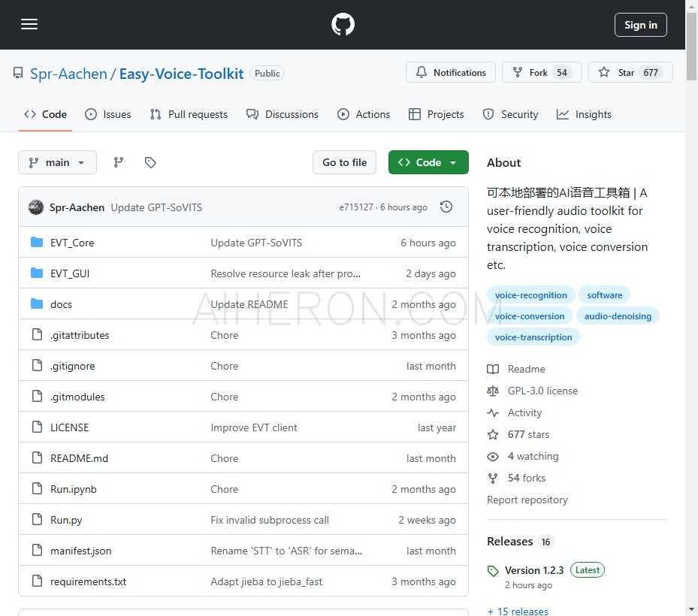Open the Activity link
Image resolution: width=698 pixels, height=616 pixels.
(x=515, y=412)
